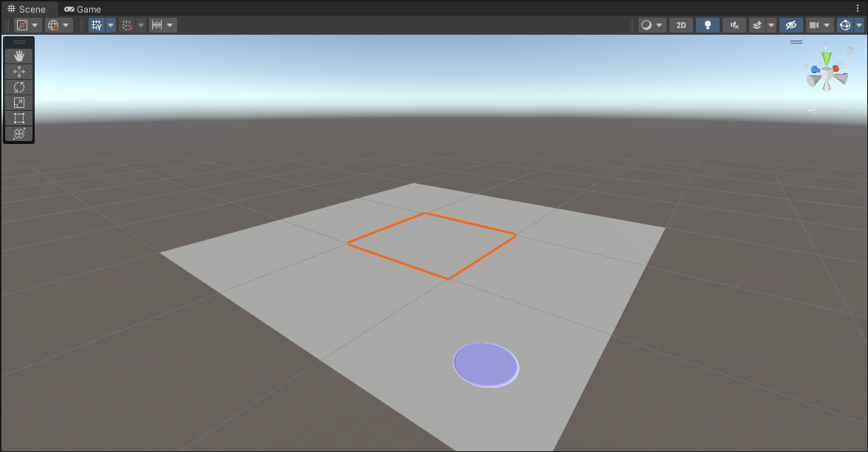
Task: Switch to the Game tab
Action: [x=83, y=9]
